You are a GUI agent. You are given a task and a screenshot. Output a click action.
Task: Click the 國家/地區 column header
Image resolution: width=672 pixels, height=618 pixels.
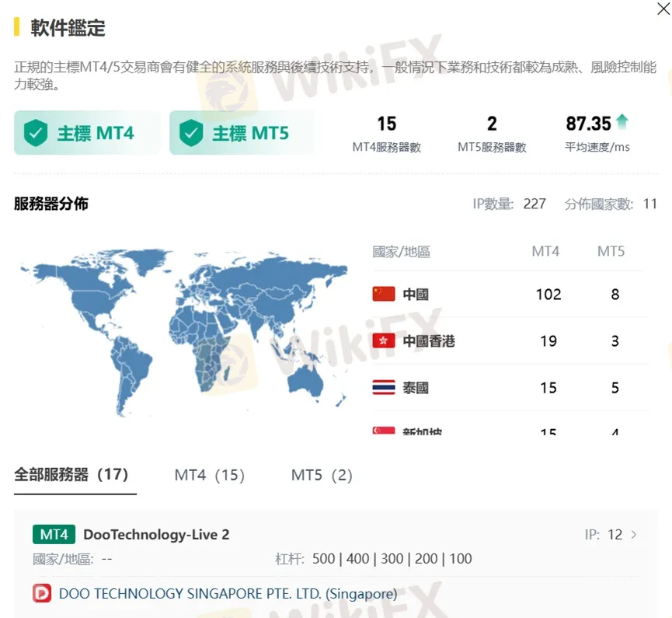[x=401, y=251]
